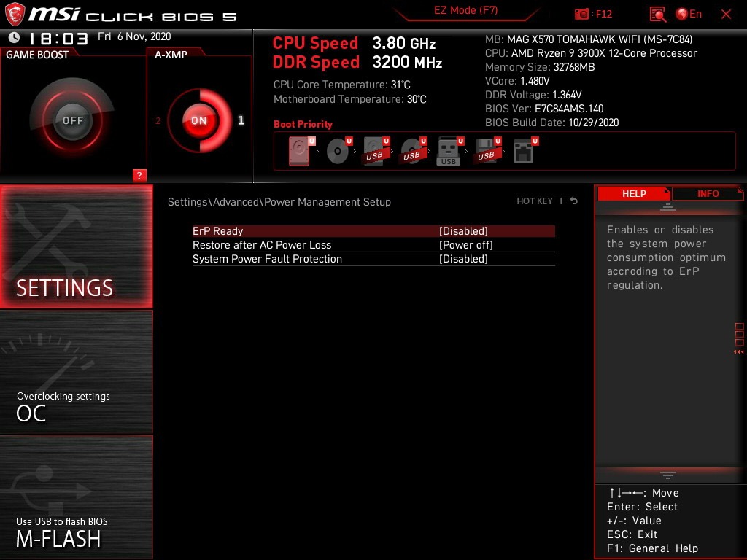The height and width of the screenshot is (560, 747).
Task: Click the screenshot camera icon beside F12
Action: [581, 15]
